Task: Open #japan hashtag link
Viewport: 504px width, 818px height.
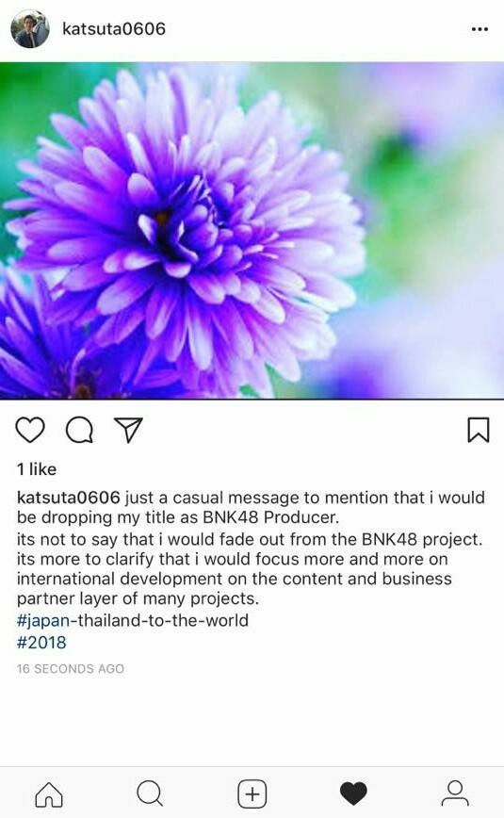Action: [x=43, y=620]
